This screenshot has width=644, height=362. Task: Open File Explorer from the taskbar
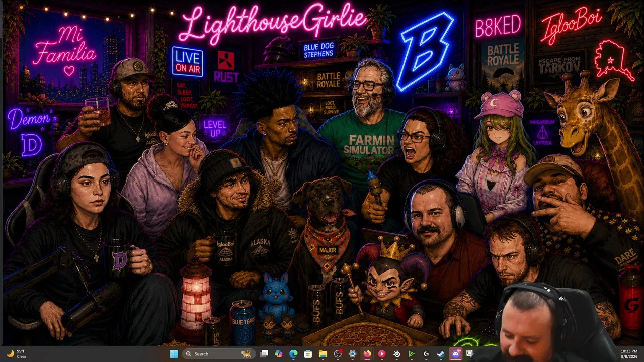[323, 354]
